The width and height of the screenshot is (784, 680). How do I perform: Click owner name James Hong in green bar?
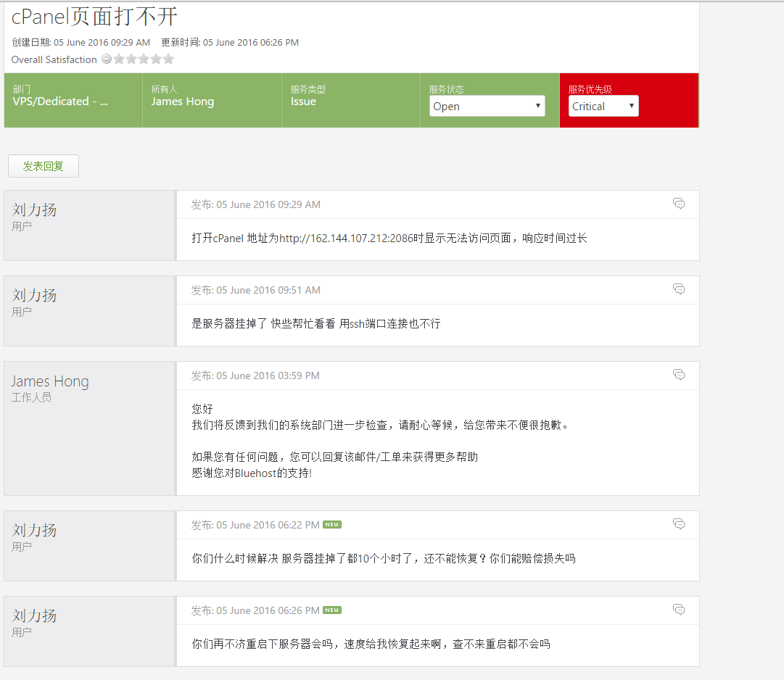183,101
